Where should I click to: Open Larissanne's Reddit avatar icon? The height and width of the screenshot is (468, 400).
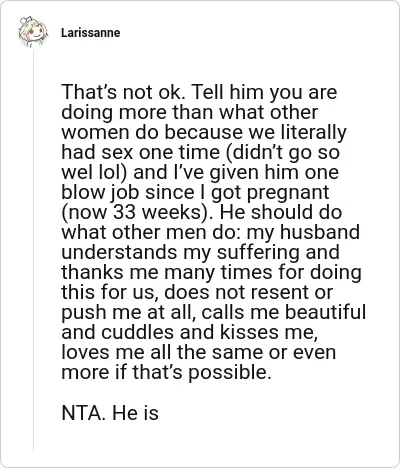coord(32,32)
